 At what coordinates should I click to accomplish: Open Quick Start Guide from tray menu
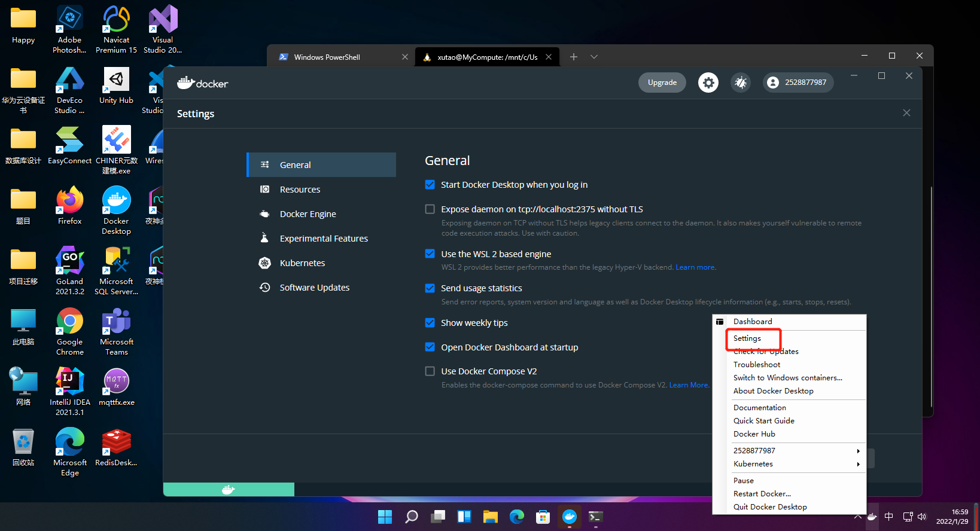pos(789,421)
